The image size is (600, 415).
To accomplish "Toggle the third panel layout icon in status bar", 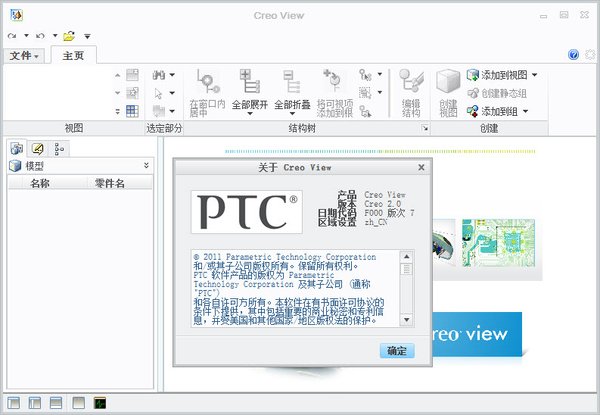I will (56, 403).
